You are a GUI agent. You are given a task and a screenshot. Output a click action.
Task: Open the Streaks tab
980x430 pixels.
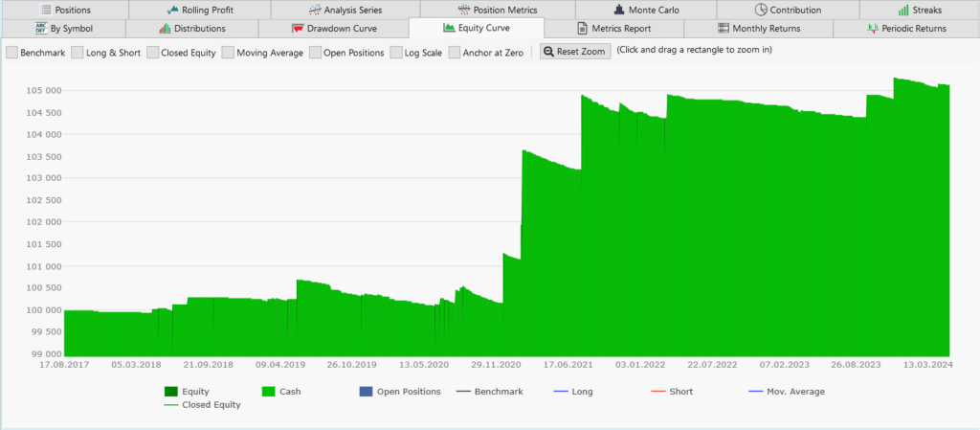click(920, 10)
